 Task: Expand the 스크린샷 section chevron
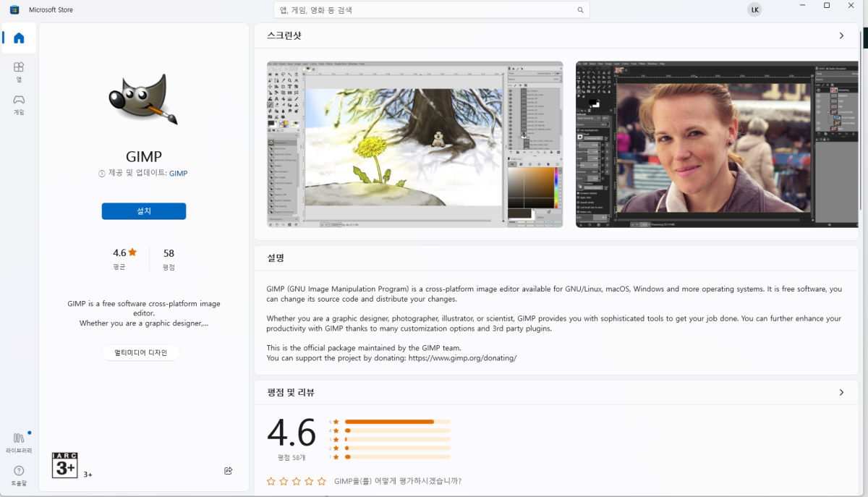coord(841,35)
